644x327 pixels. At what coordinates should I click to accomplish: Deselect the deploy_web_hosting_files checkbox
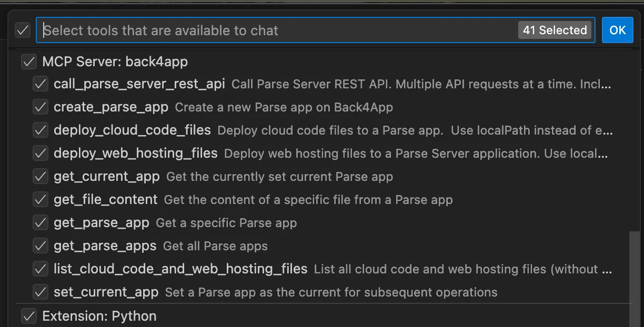coord(41,154)
